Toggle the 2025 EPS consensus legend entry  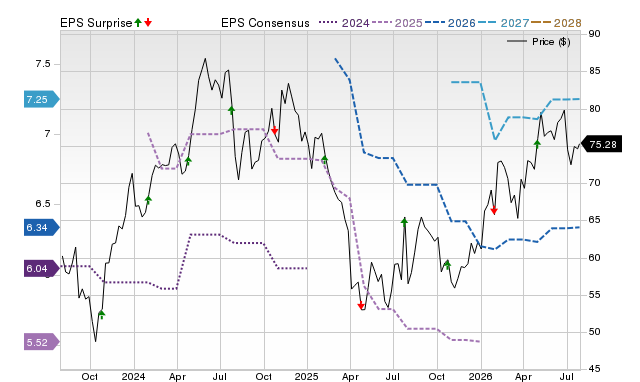click(397, 23)
